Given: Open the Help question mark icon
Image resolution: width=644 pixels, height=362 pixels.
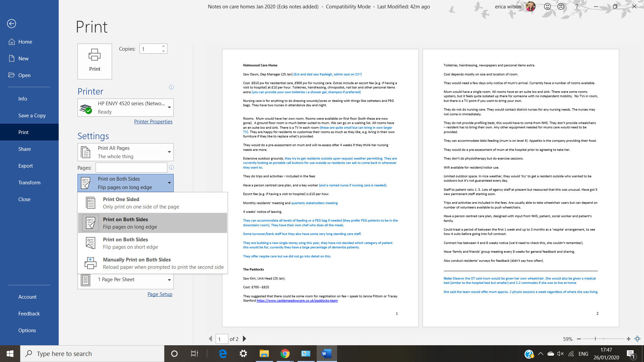Looking at the screenshot, I should pos(577,6).
